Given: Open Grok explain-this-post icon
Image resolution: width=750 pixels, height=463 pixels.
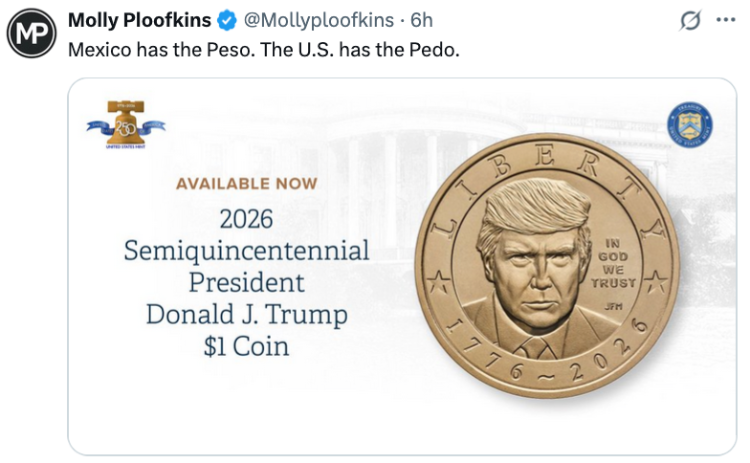Looking at the screenshot, I should click(690, 20).
